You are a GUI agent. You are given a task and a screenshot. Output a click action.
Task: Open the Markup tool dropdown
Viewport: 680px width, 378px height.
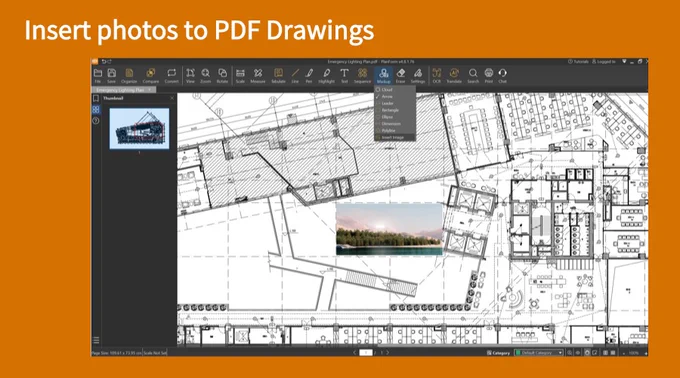pyautogui.click(x=383, y=75)
